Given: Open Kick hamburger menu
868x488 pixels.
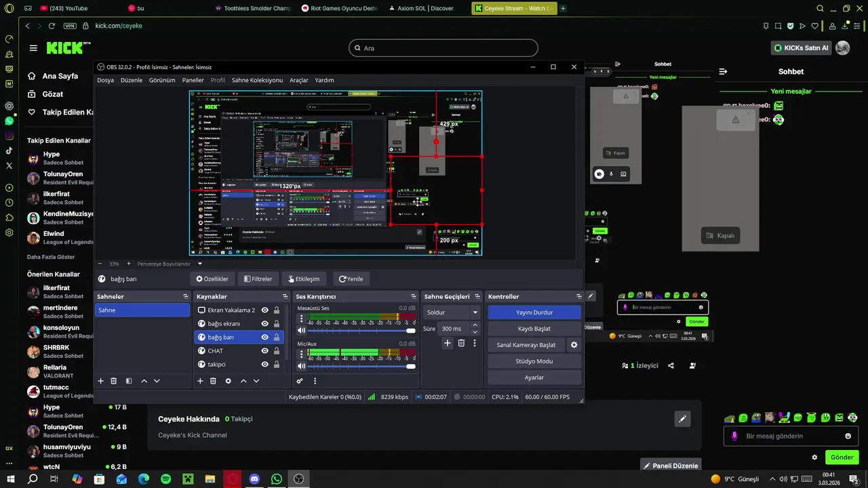Looking at the screenshot, I should point(33,48).
